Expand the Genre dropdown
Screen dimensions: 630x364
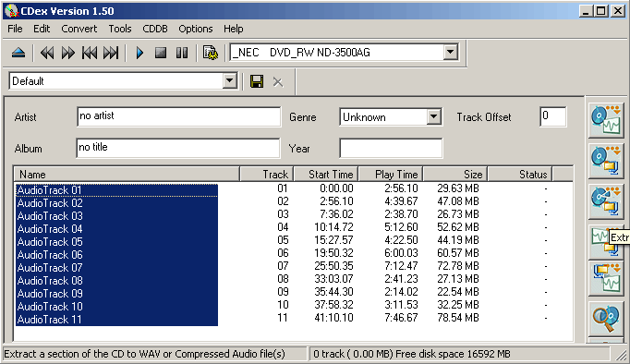[433, 117]
